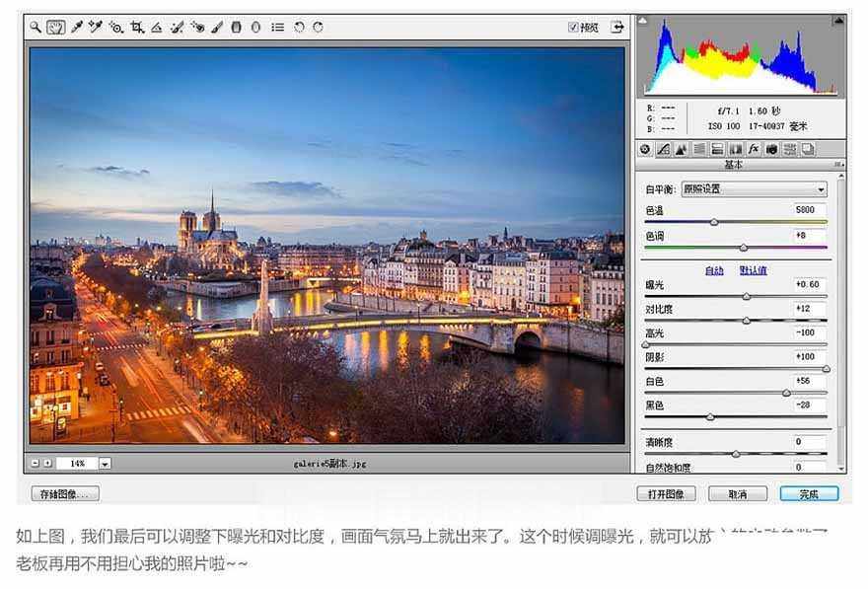868x589 pixels.
Task: Click the 色温 value field 5800
Action: pyautogui.click(x=810, y=210)
